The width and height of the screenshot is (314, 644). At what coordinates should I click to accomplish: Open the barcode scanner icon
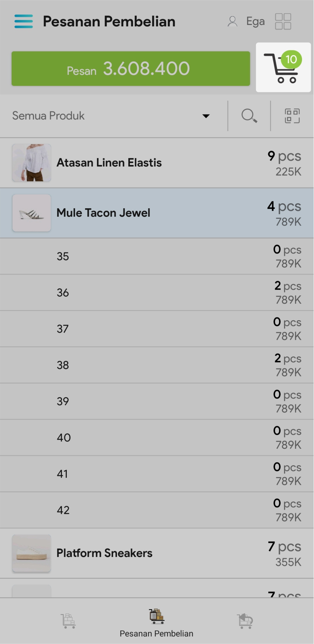292,116
